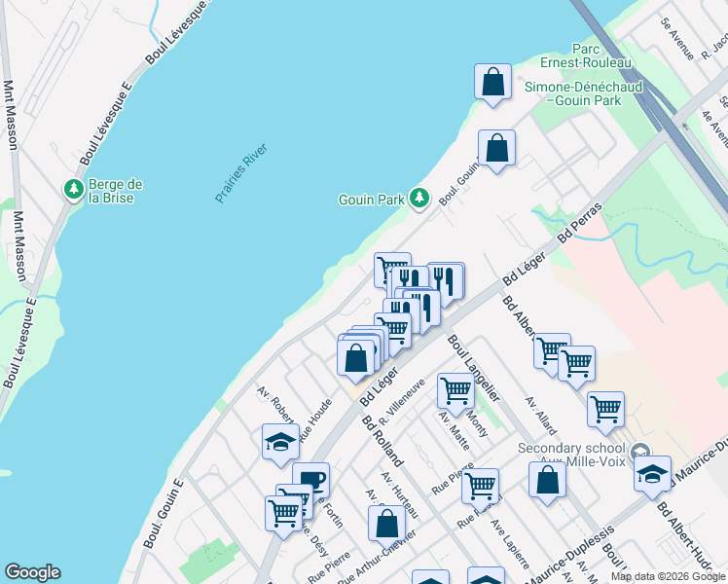
Task: Select the upper Mnt Masson road label
Action: point(10,115)
